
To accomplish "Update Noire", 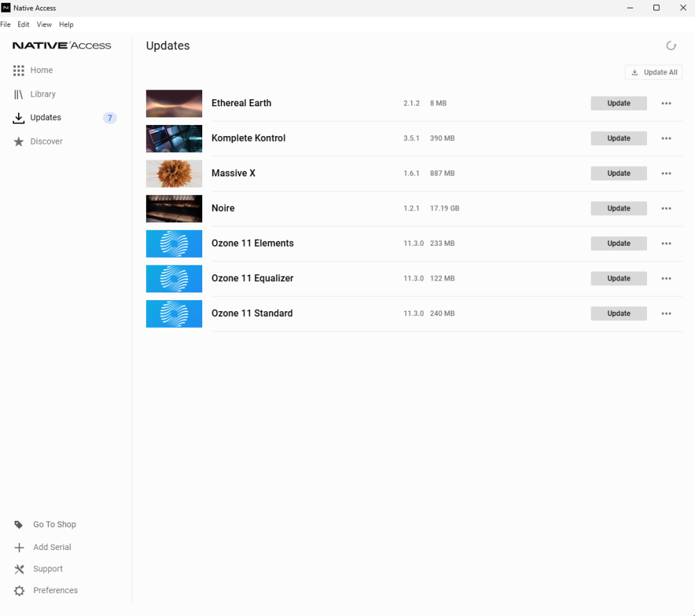I will [x=619, y=208].
